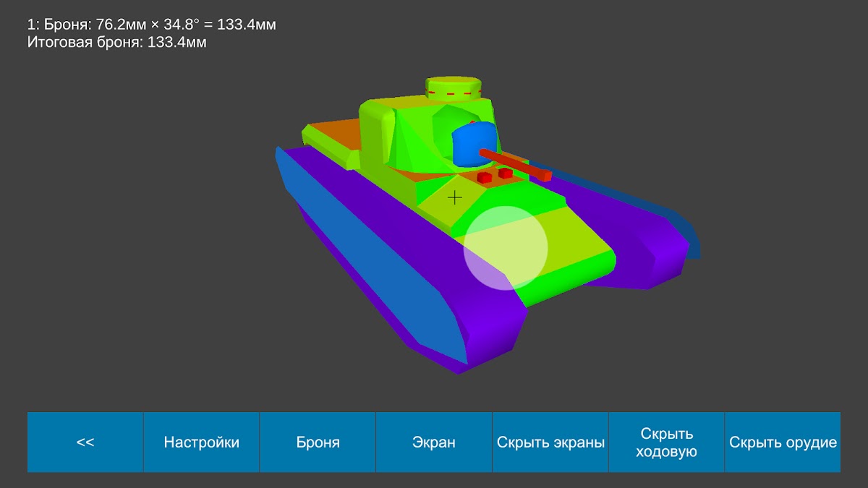Tap the blue gun mantlet on the turret
868x488 pixels.
pos(474,142)
